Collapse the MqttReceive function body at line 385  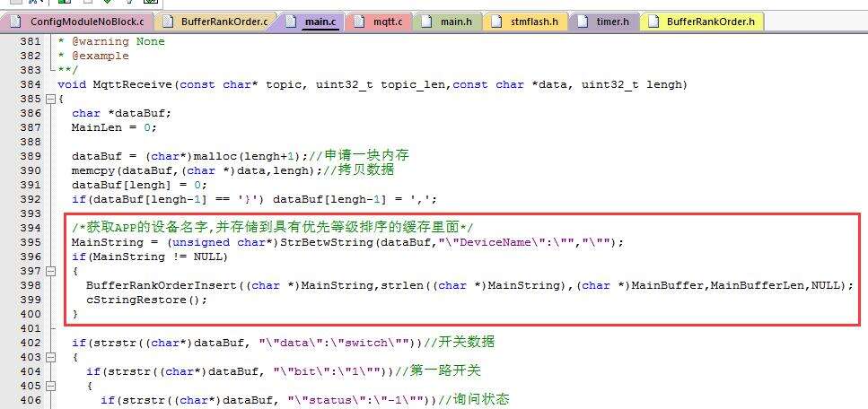pos(51,99)
